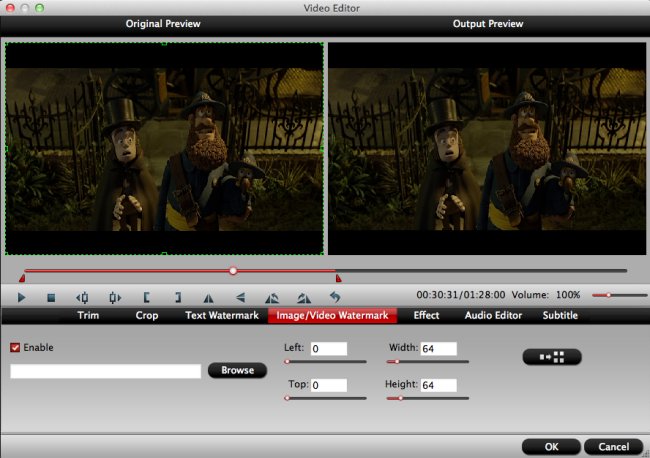Rotate video clockwise
This screenshot has height=458, width=650.
[x=304, y=298]
